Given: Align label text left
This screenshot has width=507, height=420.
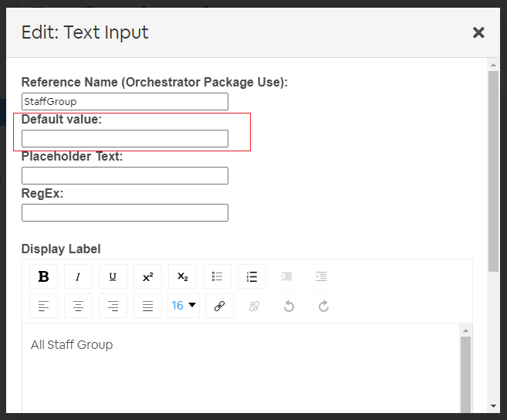Looking at the screenshot, I should pos(44,306).
